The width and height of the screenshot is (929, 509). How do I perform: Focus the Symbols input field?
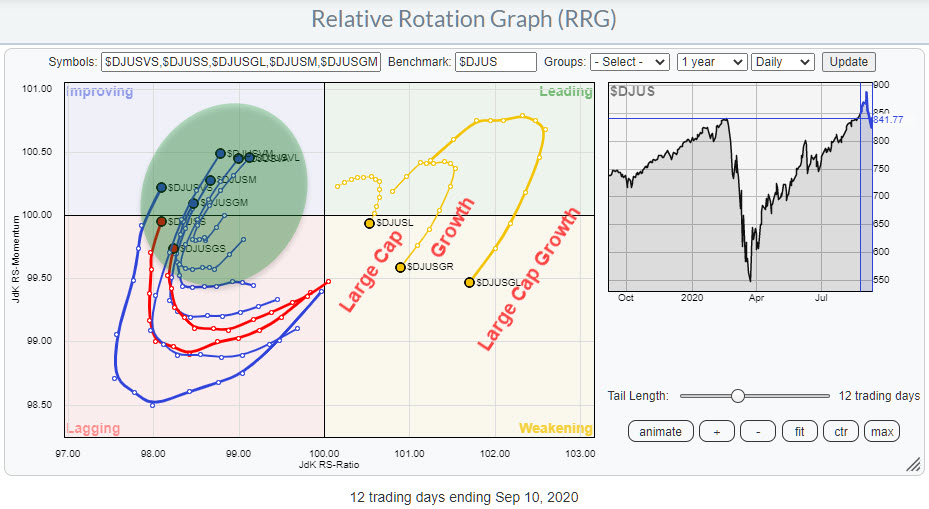[241, 62]
